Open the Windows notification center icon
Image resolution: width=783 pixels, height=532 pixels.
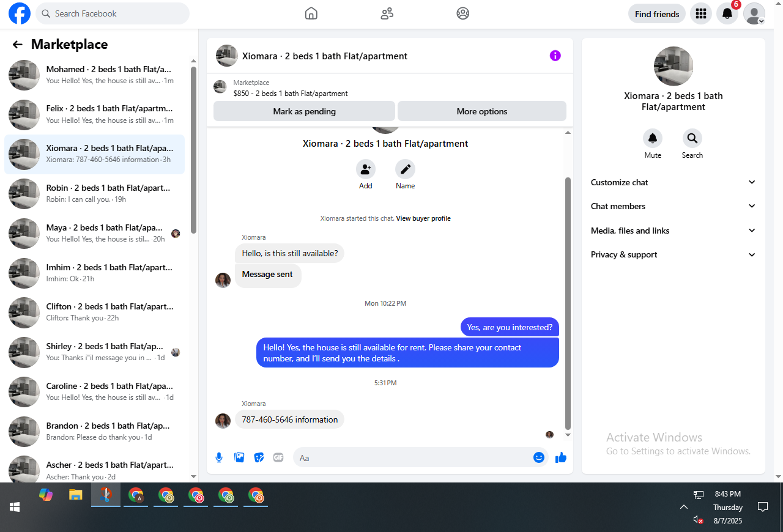(x=763, y=507)
